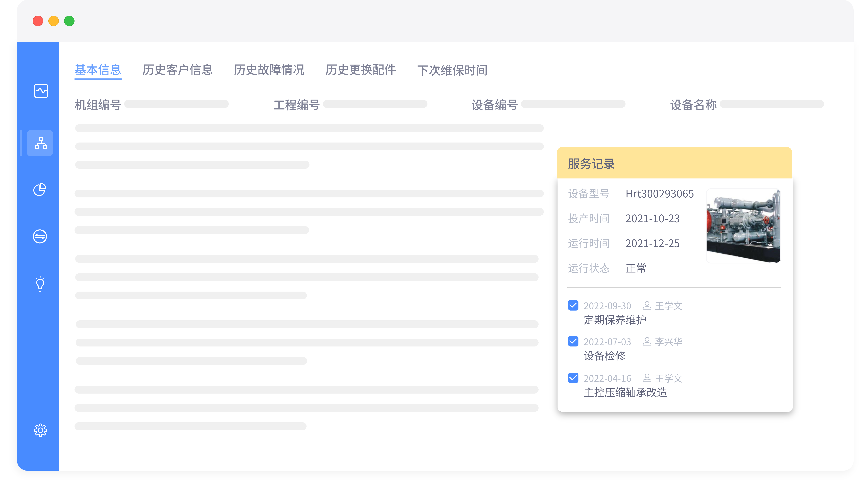Screen dimensions: 868x489
Task: Click the date 2022-09-30
Action: point(607,306)
